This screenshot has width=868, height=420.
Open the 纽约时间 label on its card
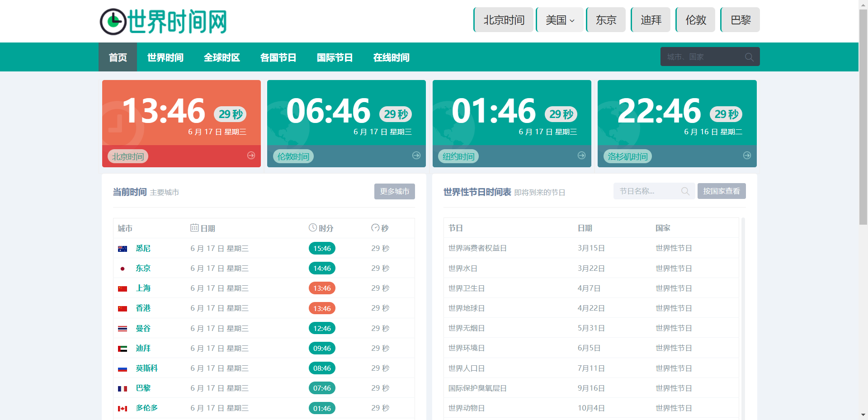(458, 156)
